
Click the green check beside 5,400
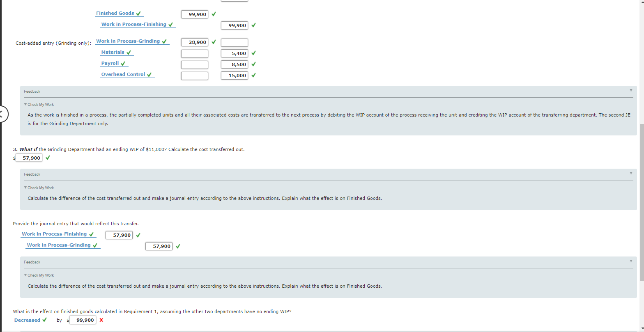[x=253, y=53]
